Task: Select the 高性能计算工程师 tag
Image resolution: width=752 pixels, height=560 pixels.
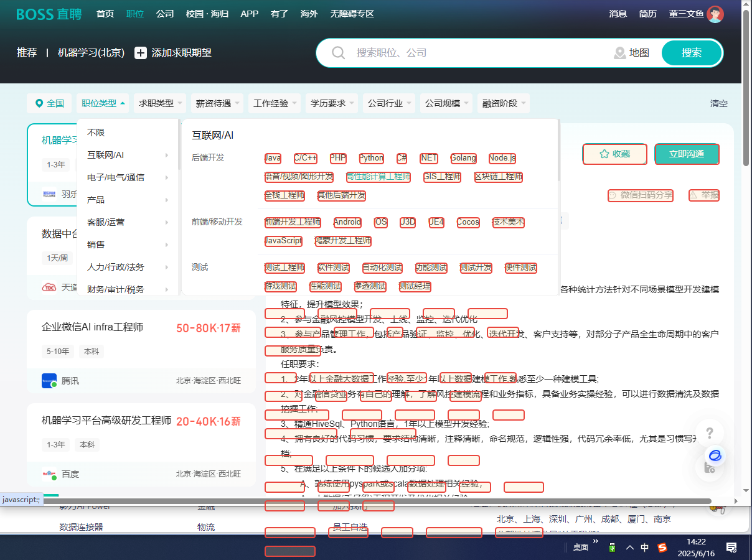Action: pyautogui.click(x=378, y=177)
